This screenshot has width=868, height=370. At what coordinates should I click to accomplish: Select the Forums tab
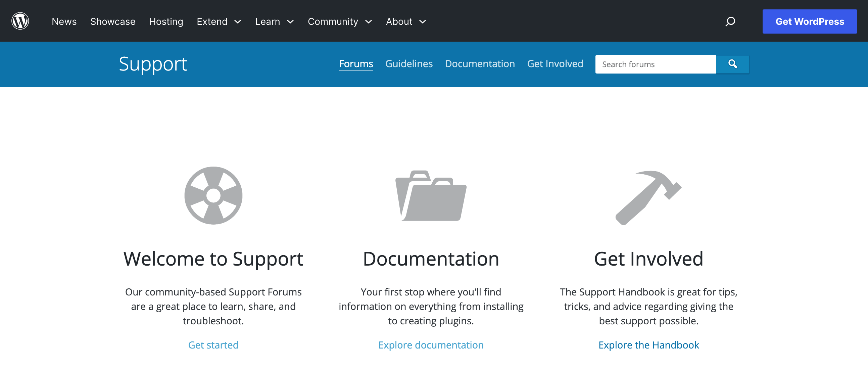pos(356,64)
